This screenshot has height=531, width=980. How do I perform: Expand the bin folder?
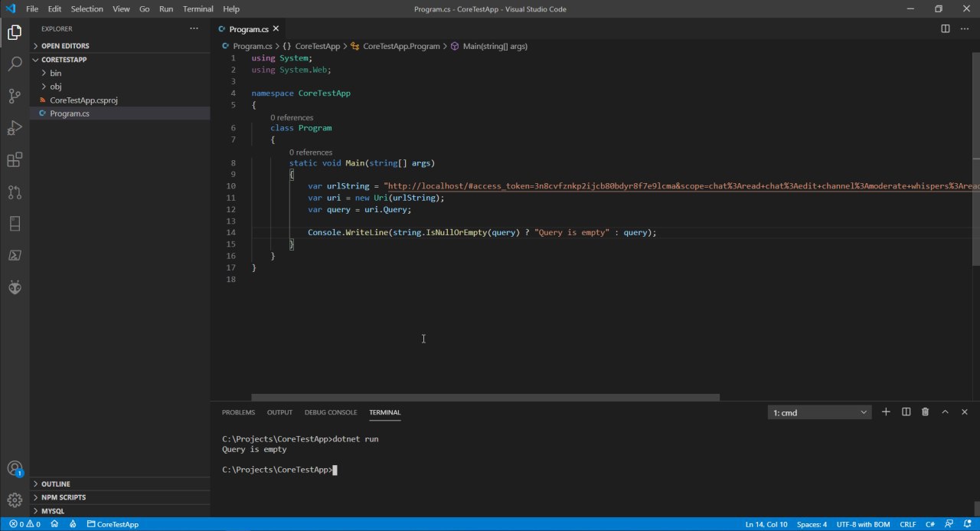(120, 73)
